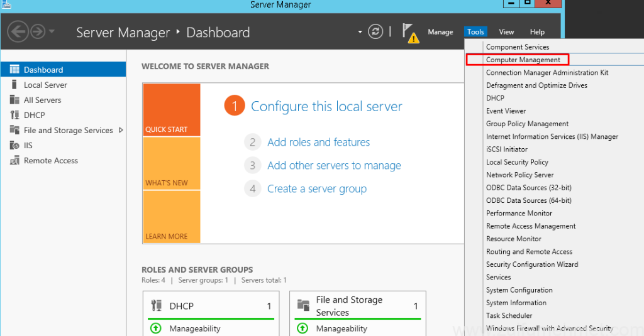Image resolution: width=644 pixels, height=336 pixels.
Task: Select Remote Access label in sidebar
Action: (51, 161)
